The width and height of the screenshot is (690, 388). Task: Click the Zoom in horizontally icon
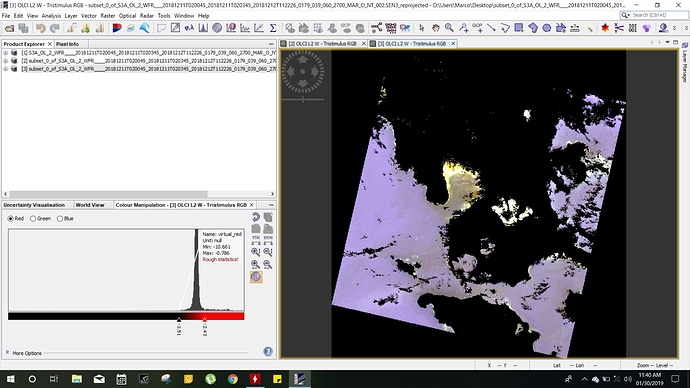(256, 264)
